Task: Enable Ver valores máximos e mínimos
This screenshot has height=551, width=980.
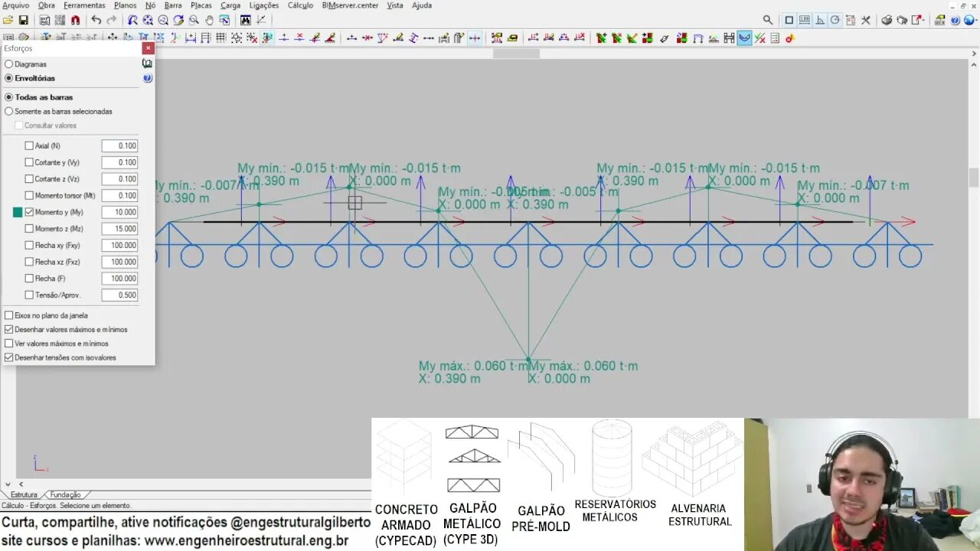Action: 9,344
